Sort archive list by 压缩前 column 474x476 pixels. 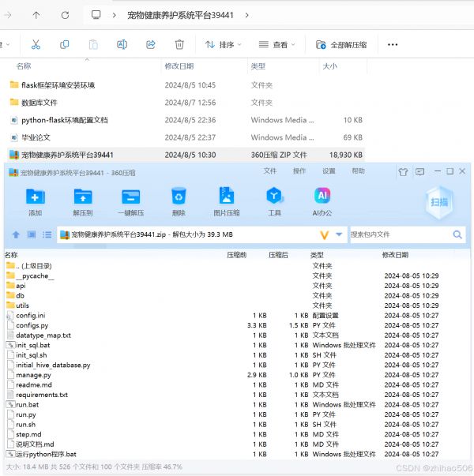pyautogui.click(x=237, y=255)
